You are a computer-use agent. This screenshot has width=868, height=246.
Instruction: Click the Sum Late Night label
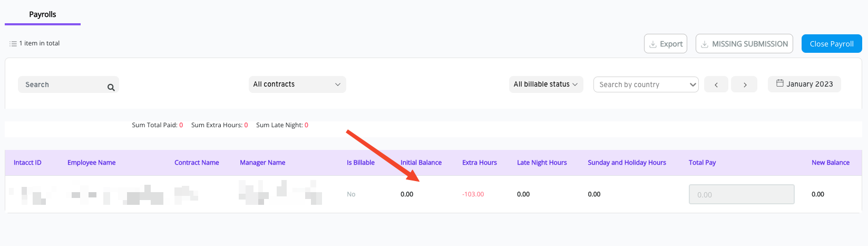click(x=279, y=125)
